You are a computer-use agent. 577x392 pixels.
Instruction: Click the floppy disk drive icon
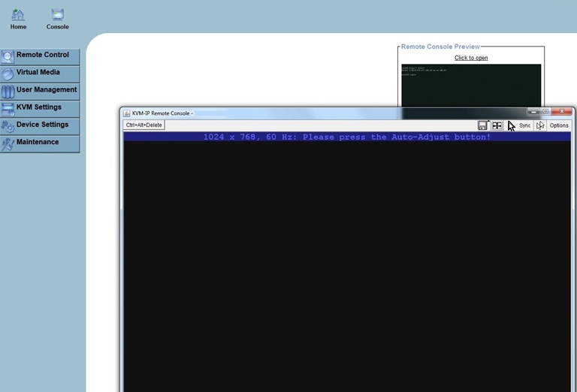(x=483, y=125)
